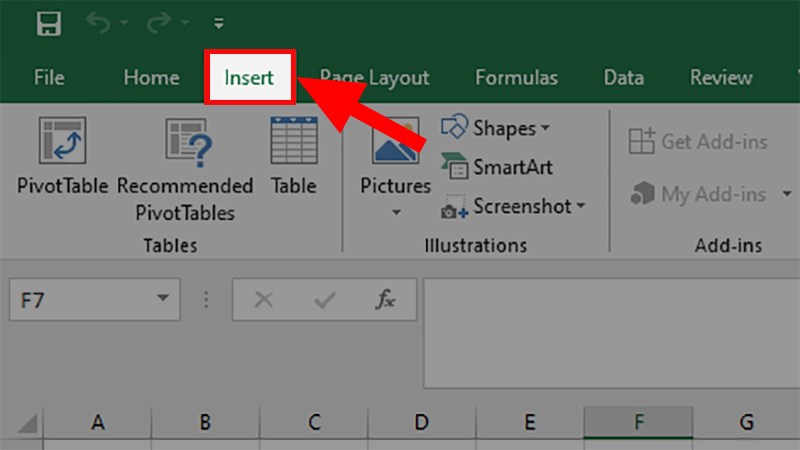The width and height of the screenshot is (800, 450).
Task: Open the Name Box dropdown arrow
Action: 163,298
